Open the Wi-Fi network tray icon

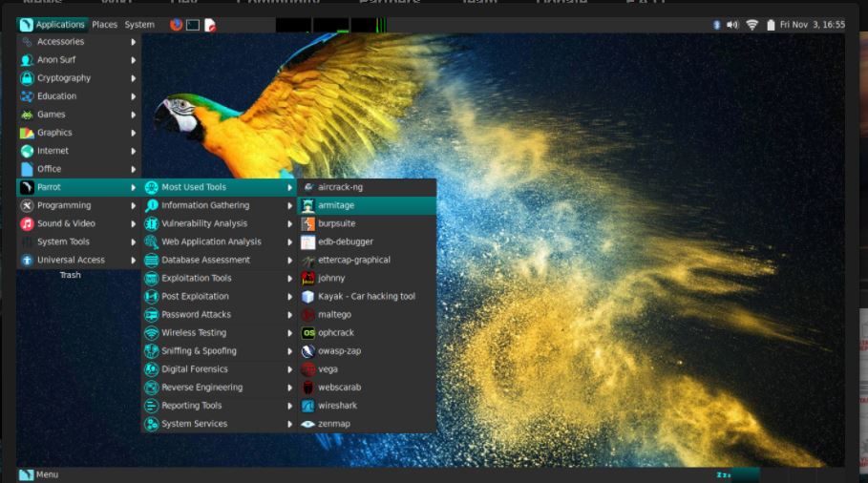pyautogui.click(x=752, y=25)
